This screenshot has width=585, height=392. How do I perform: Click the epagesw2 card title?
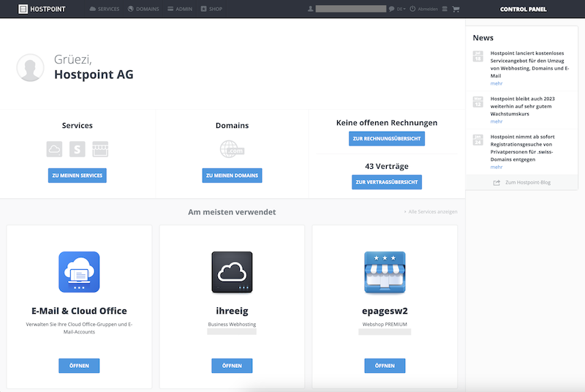click(x=385, y=311)
